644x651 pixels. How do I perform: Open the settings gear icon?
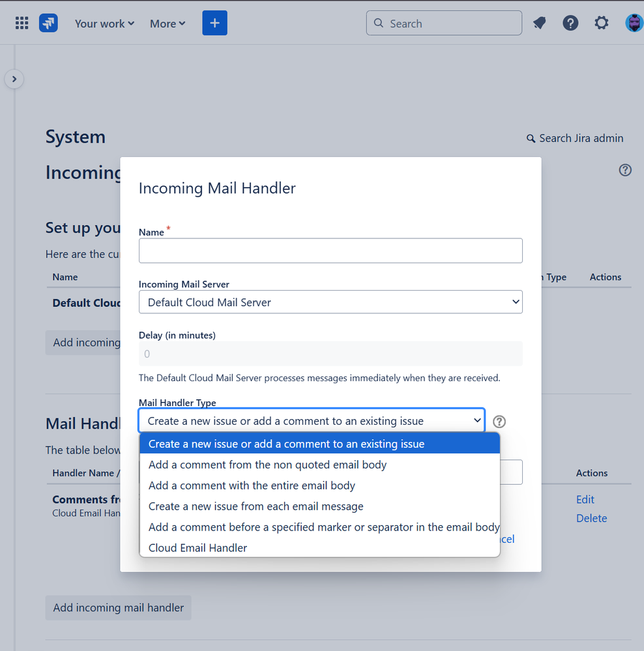point(601,23)
